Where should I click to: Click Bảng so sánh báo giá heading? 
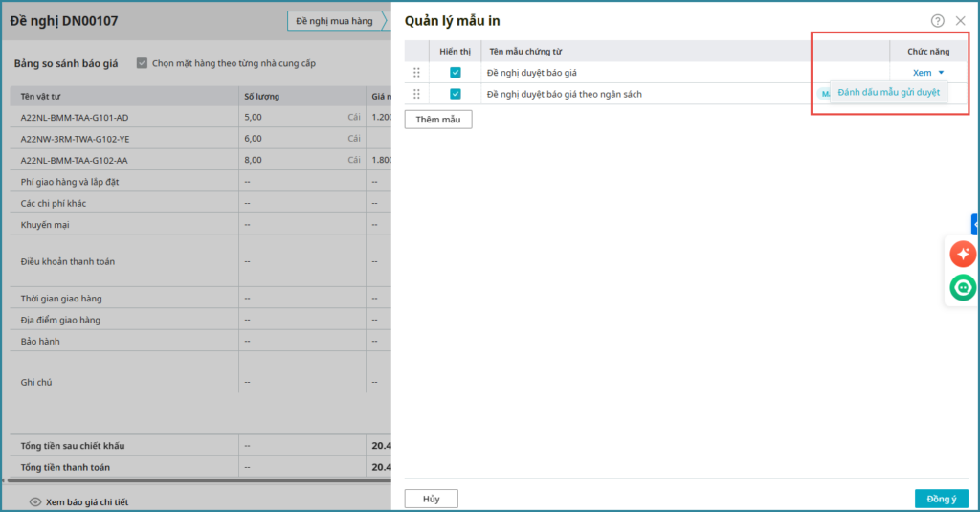66,63
